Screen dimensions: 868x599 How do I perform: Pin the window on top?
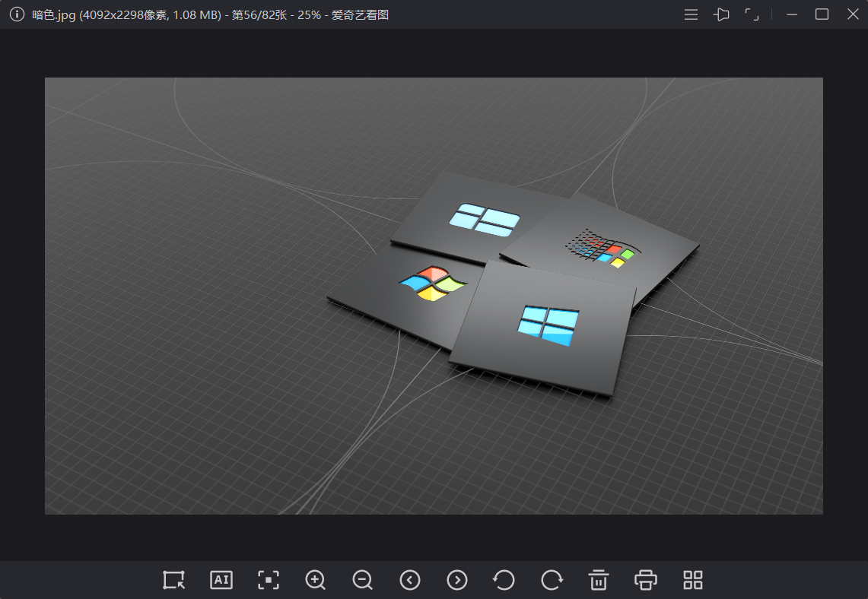tap(721, 14)
